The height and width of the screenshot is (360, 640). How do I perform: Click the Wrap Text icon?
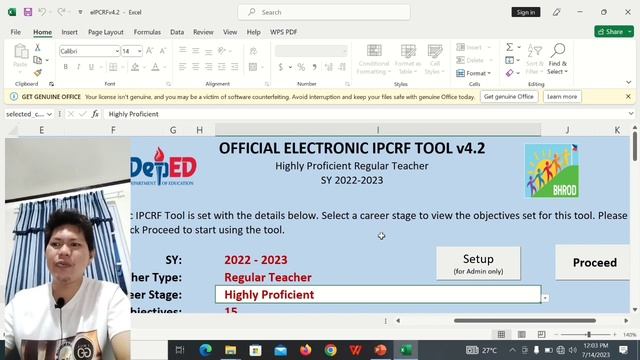tap(253, 51)
